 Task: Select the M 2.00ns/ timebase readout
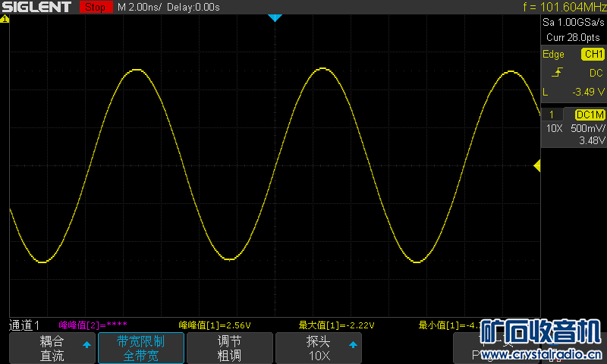pos(139,7)
